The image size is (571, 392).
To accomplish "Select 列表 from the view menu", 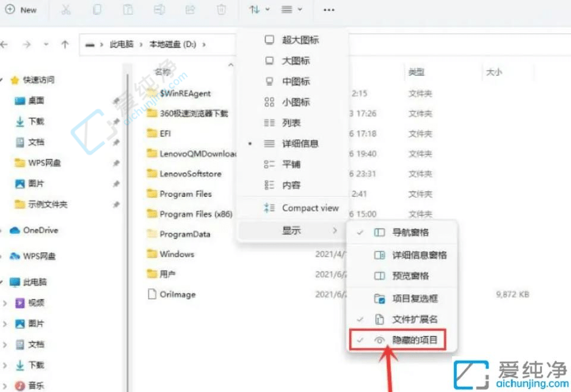I will pyautogui.click(x=294, y=123).
